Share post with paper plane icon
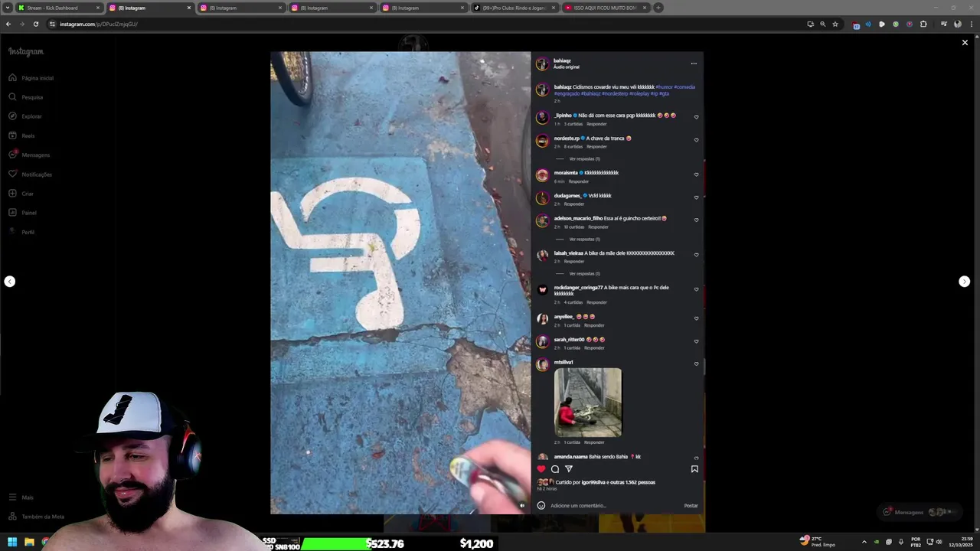Image resolution: width=980 pixels, height=551 pixels. [x=569, y=469]
